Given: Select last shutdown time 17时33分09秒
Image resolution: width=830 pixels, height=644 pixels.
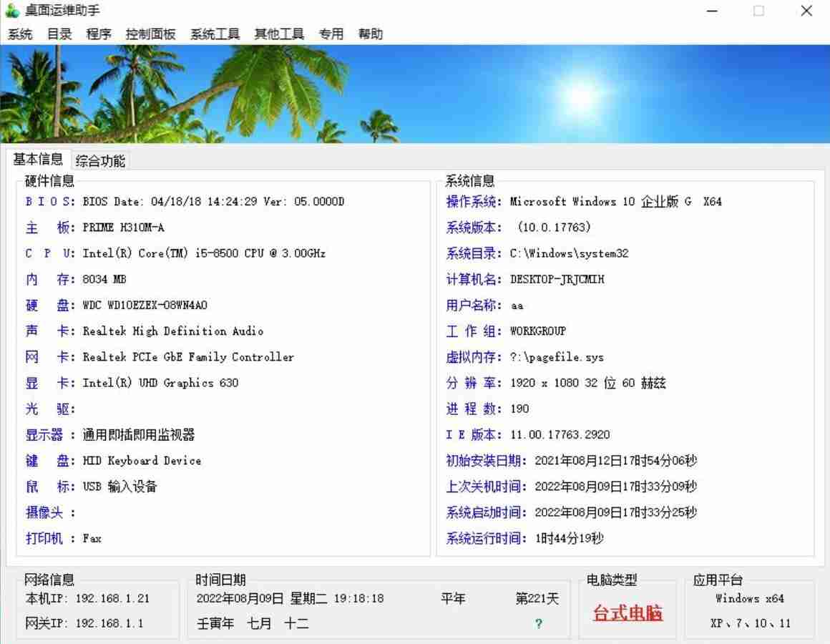Looking at the screenshot, I should 615,487.
